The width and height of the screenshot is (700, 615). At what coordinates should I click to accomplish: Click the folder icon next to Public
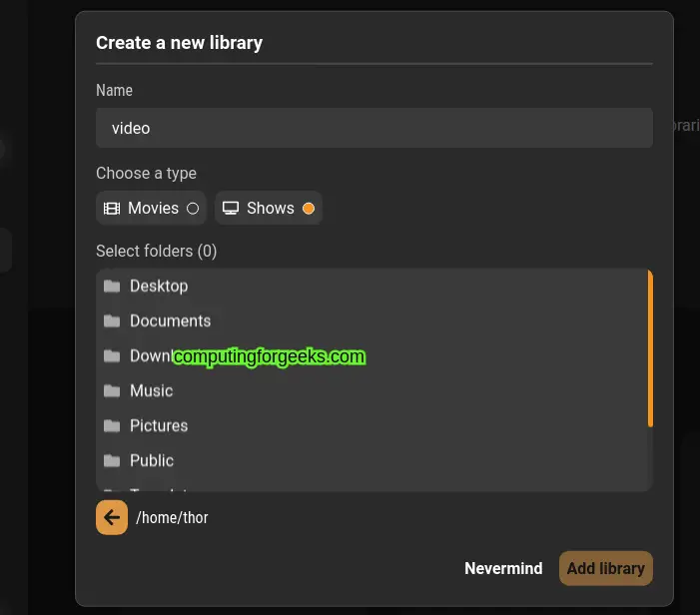point(112,460)
